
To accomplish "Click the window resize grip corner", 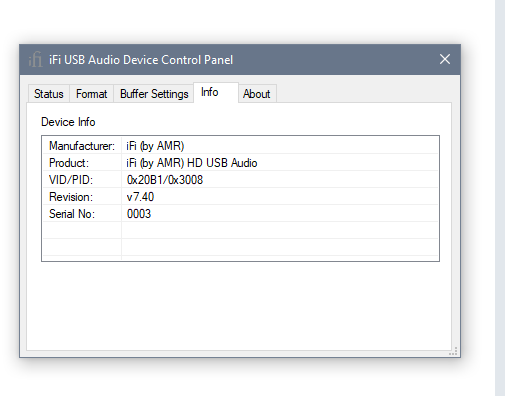I will coord(453,351).
